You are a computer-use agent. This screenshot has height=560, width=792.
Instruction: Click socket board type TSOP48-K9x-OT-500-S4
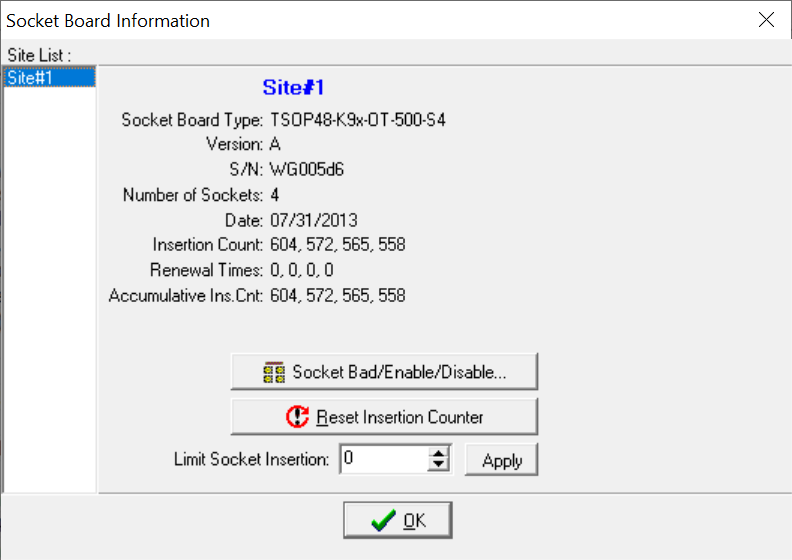[358, 120]
